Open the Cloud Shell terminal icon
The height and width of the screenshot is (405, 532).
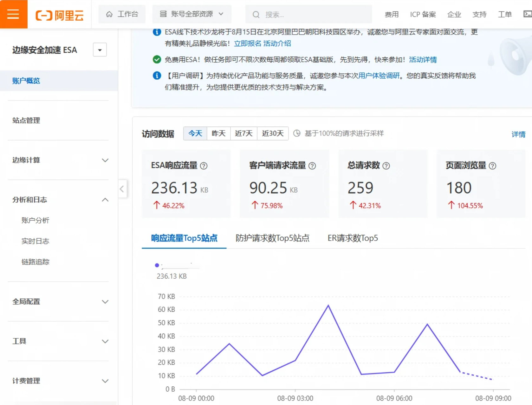tap(528, 14)
